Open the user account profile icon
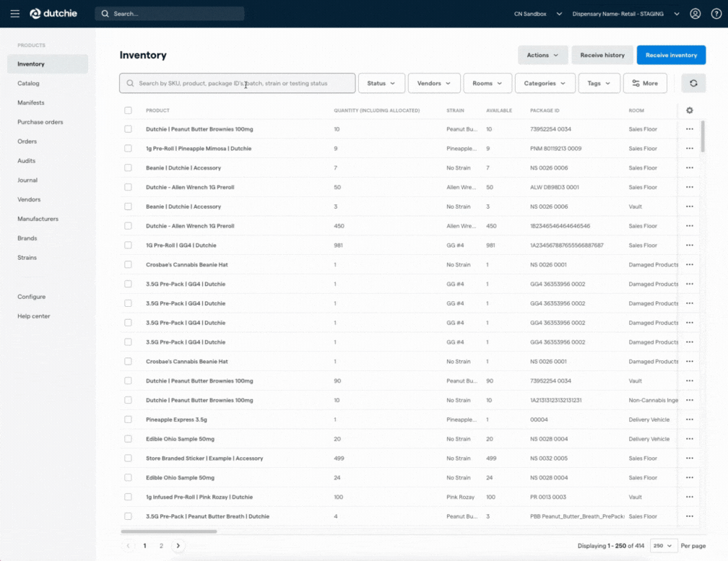Viewport: 728px width, 561px height. point(695,14)
